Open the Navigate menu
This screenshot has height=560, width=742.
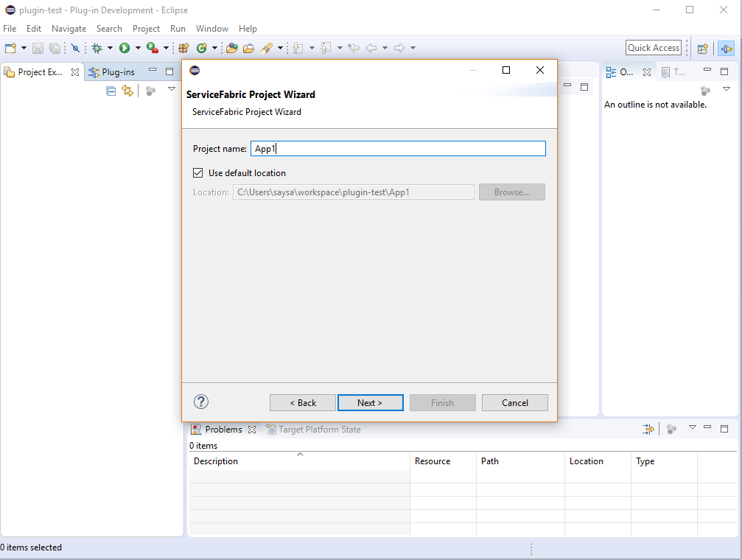(x=69, y=29)
